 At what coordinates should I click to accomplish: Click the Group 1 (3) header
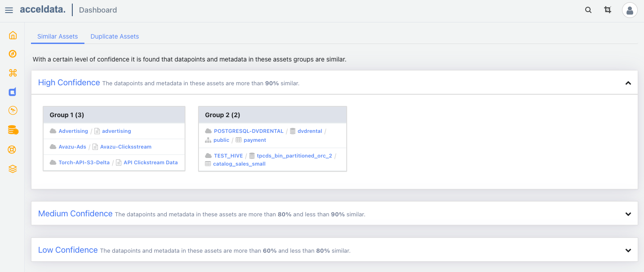pos(67,115)
